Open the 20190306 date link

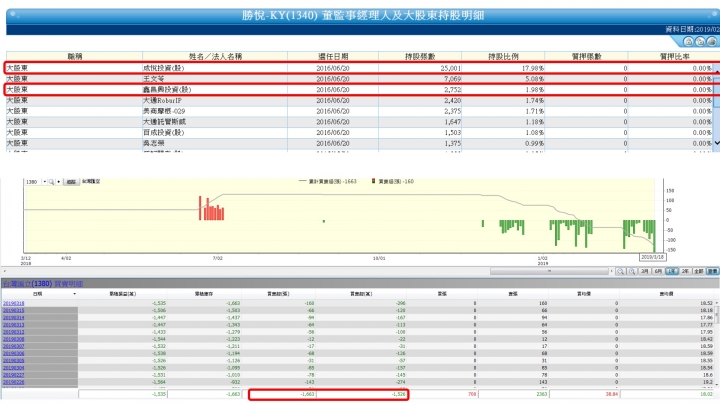tap(13, 354)
